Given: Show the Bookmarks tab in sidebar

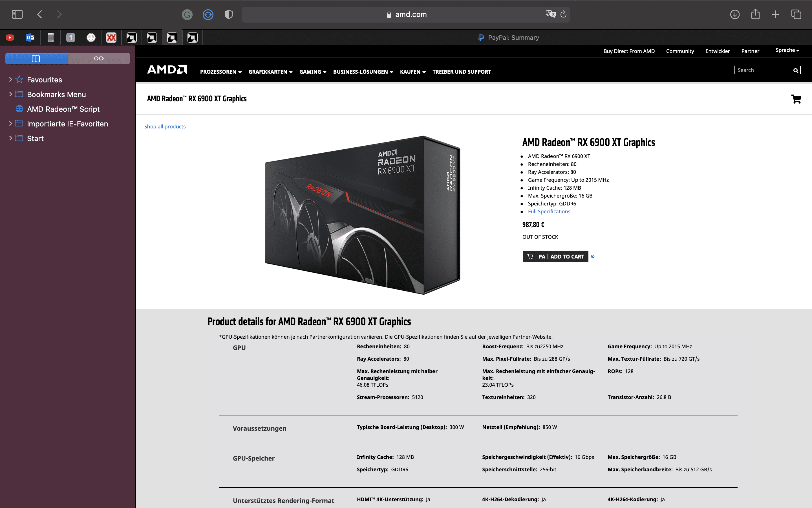Looking at the screenshot, I should (x=36, y=58).
